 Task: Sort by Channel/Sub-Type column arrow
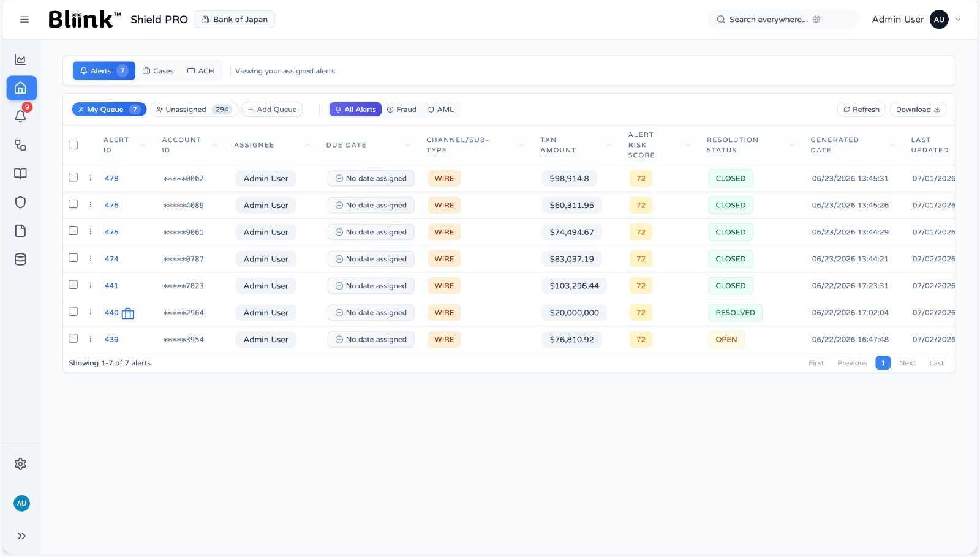click(x=521, y=145)
